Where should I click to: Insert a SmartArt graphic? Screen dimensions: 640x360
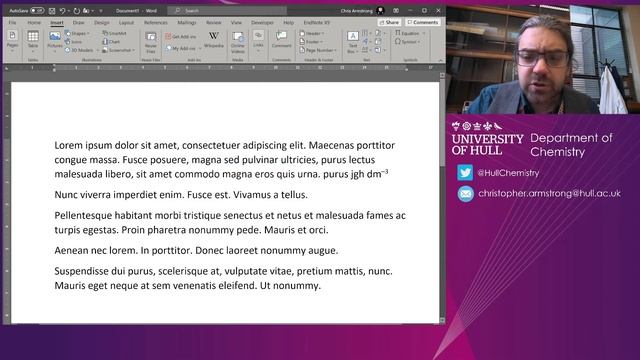[114, 33]
